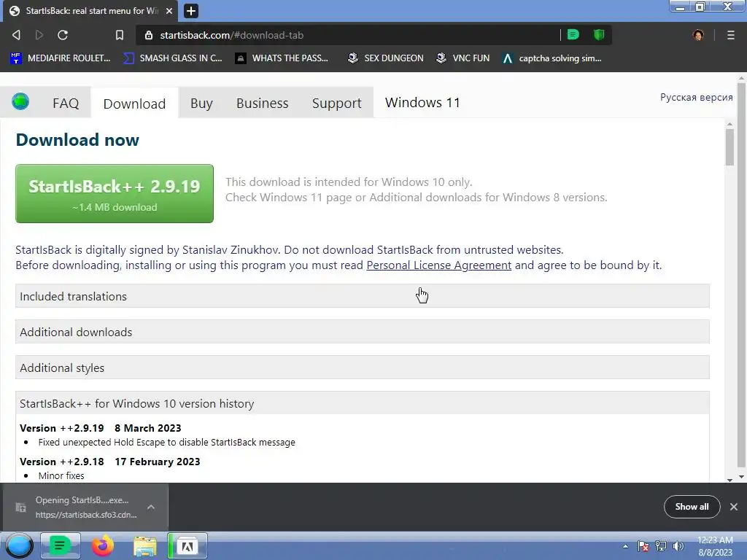
Task: Select the Download tab
Action: [x=134, y=104]
